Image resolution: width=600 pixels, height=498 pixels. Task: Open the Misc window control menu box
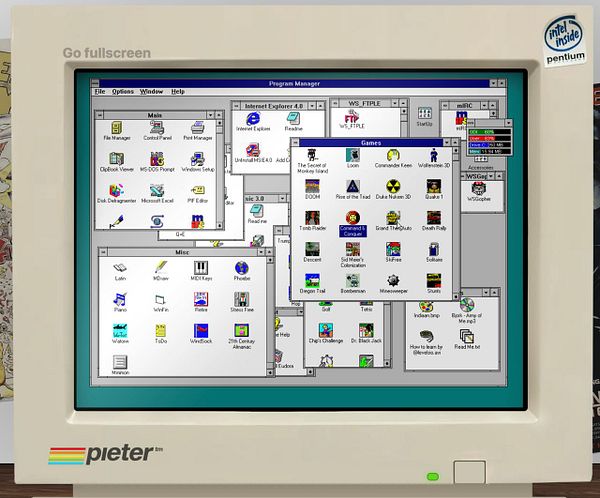click(x=103, y=252)
